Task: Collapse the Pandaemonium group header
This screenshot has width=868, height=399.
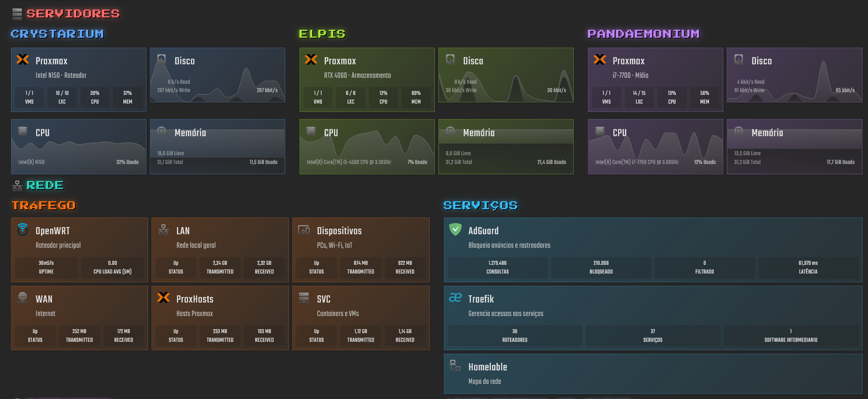Action: click(643, 34)
